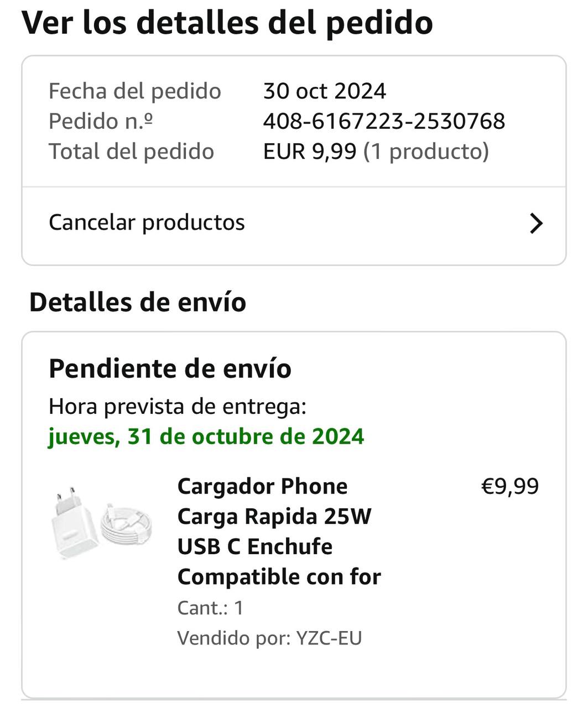Select the green delivery date jueves 31 de octubre
The height and width of the screenshot is (708, 588).
tap(206, 436)
